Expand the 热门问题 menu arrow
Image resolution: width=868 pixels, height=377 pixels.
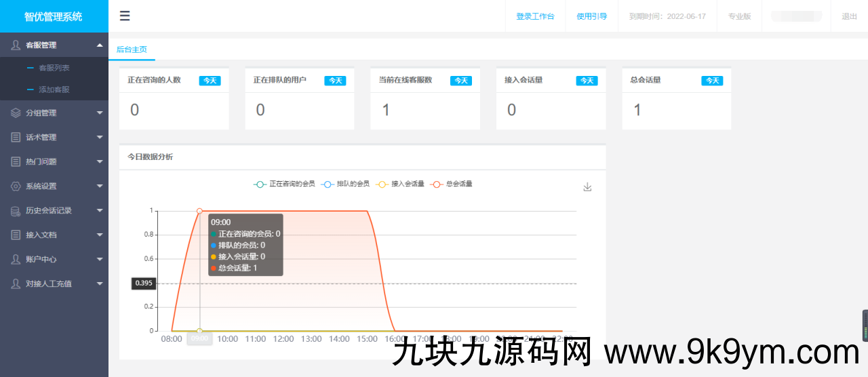[100, 162]
